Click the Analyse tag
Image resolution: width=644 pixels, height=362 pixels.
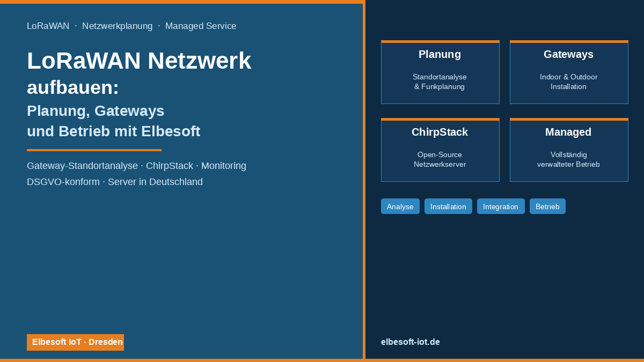(400, 206)
